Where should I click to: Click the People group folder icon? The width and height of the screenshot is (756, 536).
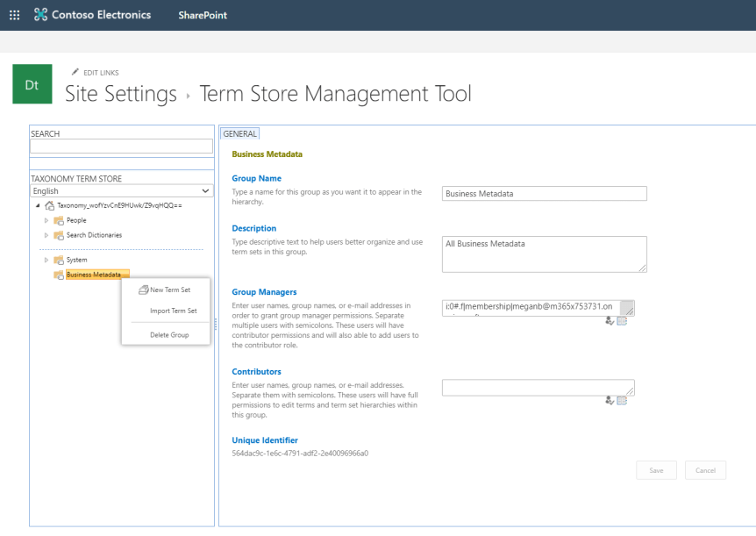[x=59, y=220]
